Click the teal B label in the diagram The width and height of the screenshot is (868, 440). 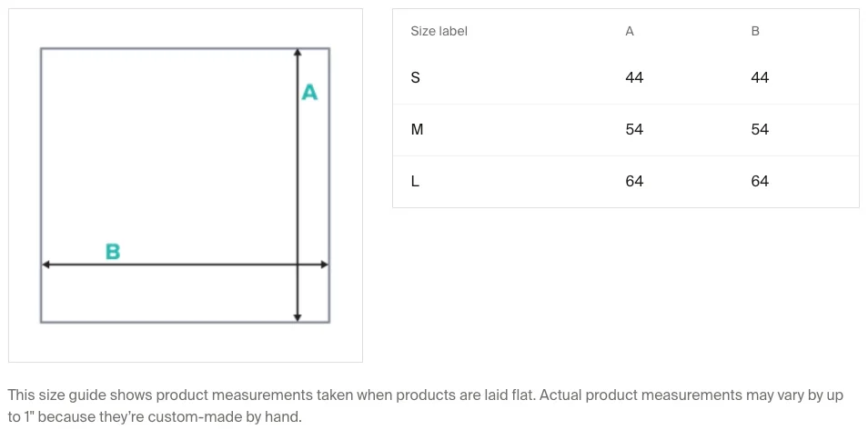(113, 252)
